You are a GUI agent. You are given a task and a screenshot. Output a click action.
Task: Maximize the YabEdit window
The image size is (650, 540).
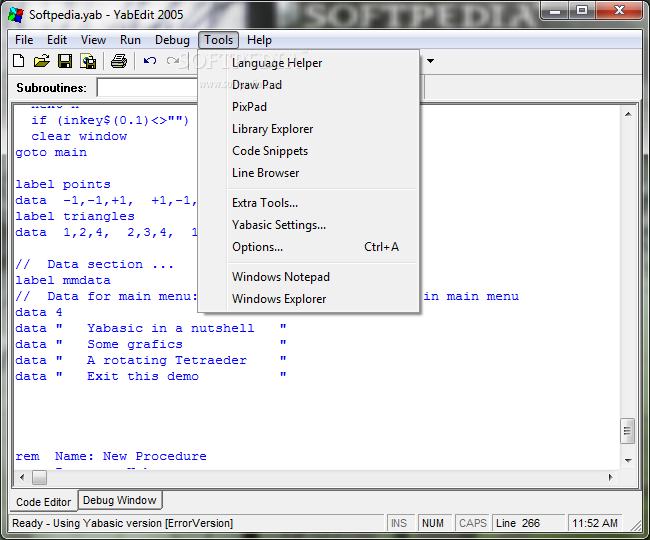(582, 10)
